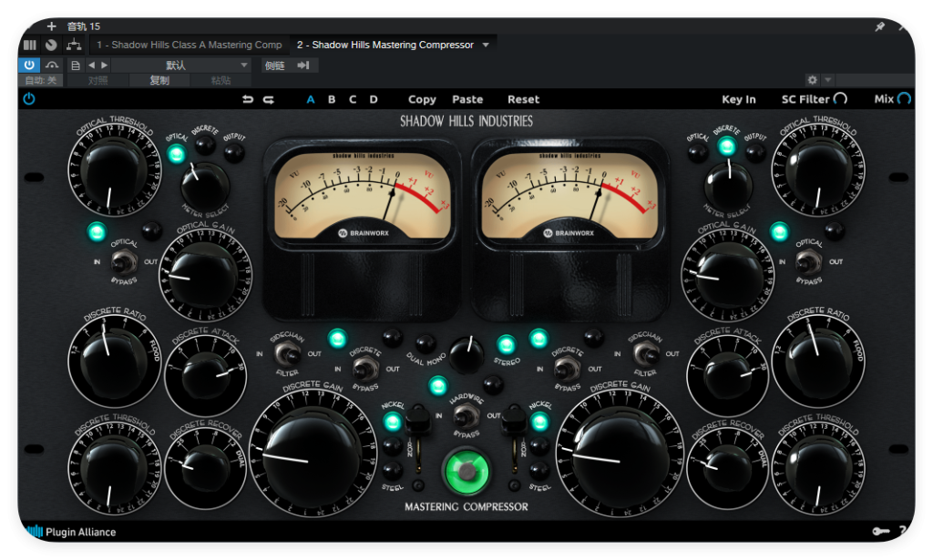
Task: Click the macro knob icon in header
Action: coord(51,45)
